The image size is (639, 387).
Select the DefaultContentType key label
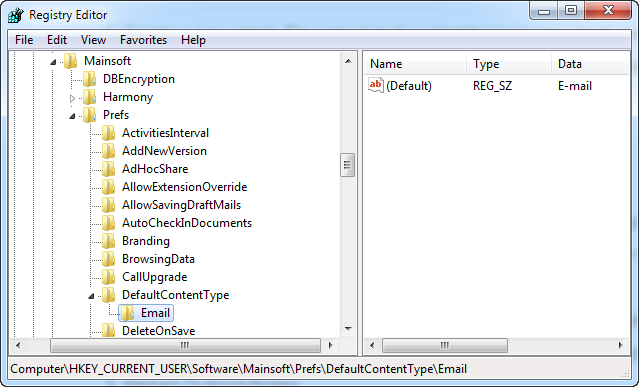tap(176, 295)
